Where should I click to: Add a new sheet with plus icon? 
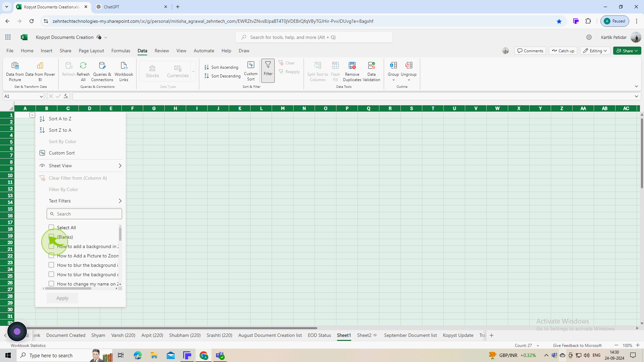point(491,335)
